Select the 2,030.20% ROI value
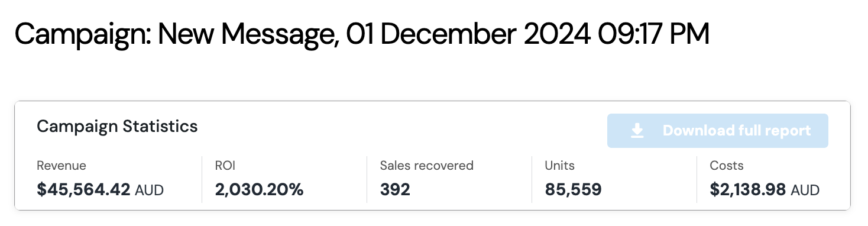Image resolution: width=868 pixels, height=226 pixels. coord(259,190)
